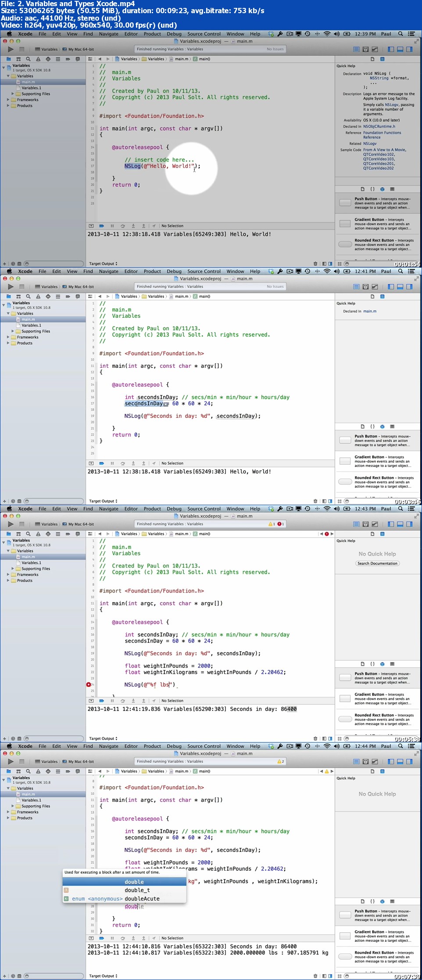Open Breakpoint navigator in the 12:43 PM window

[68, 534]
